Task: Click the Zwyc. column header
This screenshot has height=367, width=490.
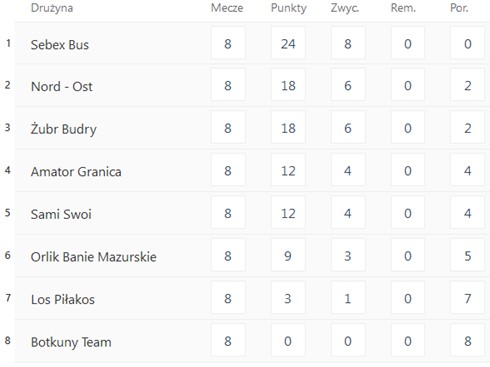Action: tap(345, 8)
